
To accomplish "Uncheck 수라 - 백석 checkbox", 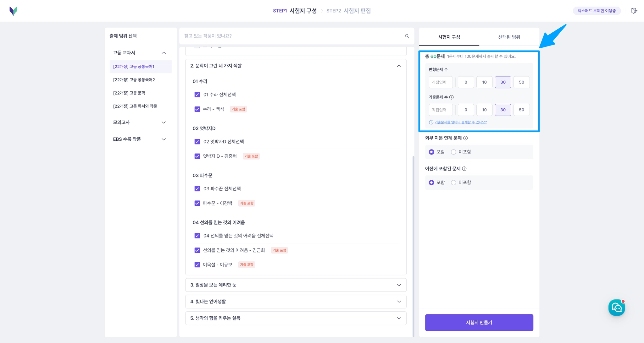I will pos(197,109).
